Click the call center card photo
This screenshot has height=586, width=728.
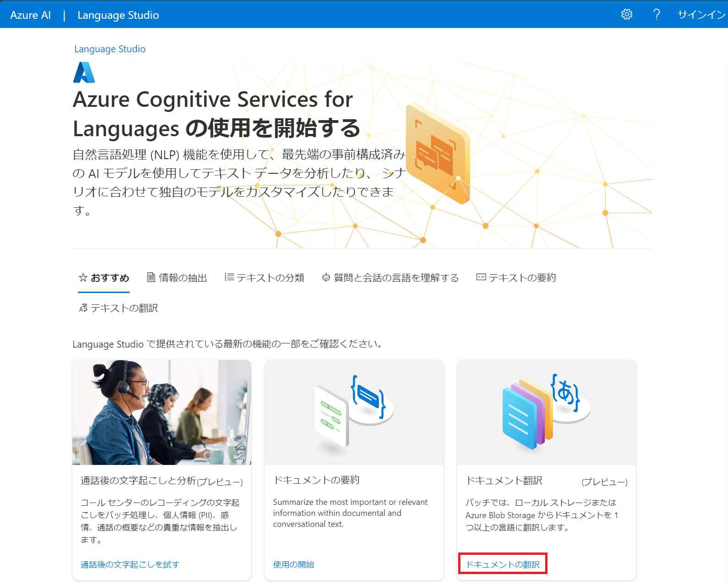[162, 412]
